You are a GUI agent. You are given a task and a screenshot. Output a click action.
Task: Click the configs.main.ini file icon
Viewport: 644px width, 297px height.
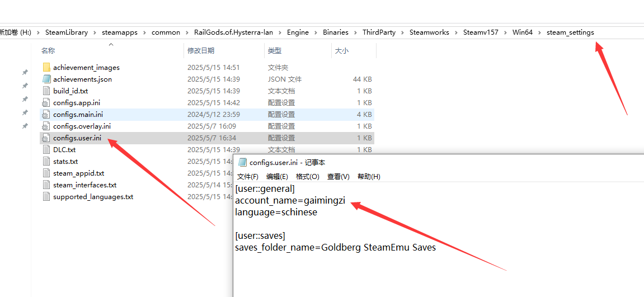pyautogui.click(x=46, y=114)
